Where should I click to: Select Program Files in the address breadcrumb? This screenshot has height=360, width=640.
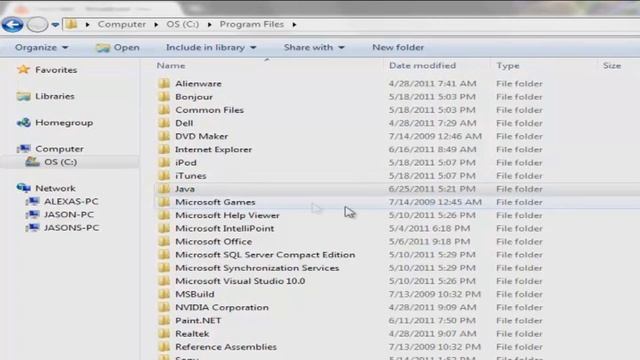(x=251, y=24)
